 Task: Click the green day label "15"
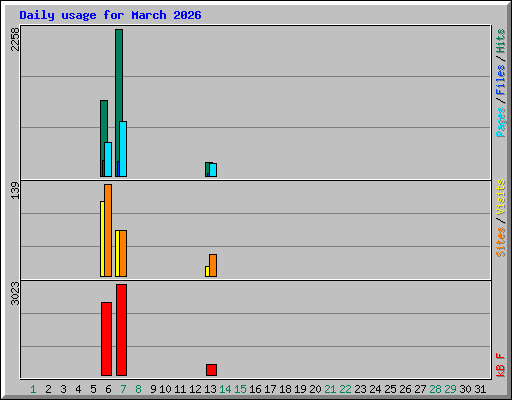(240, 389)
